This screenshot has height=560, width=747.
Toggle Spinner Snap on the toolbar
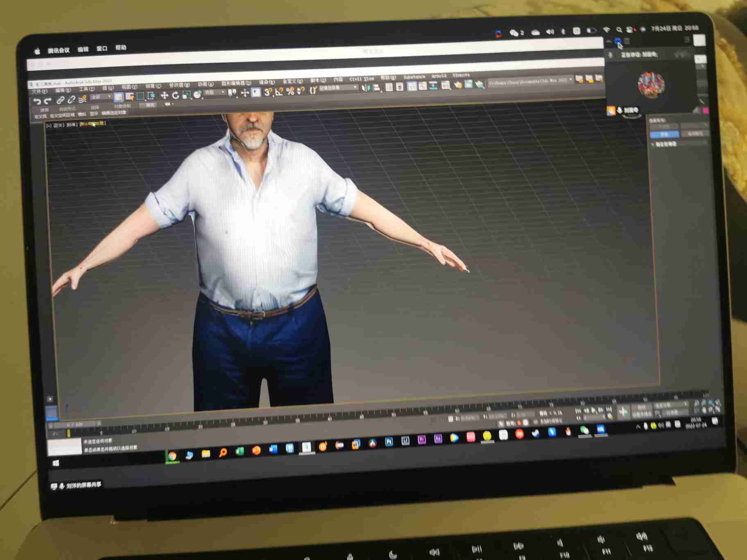point(301,91)
